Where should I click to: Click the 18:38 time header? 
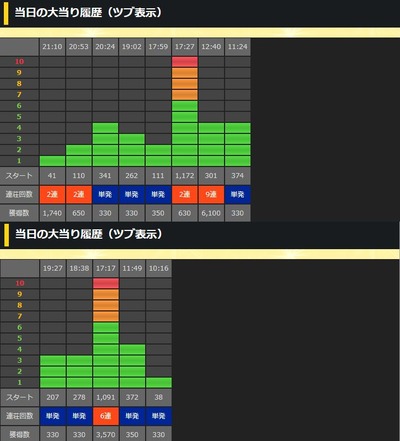(79, 268)
